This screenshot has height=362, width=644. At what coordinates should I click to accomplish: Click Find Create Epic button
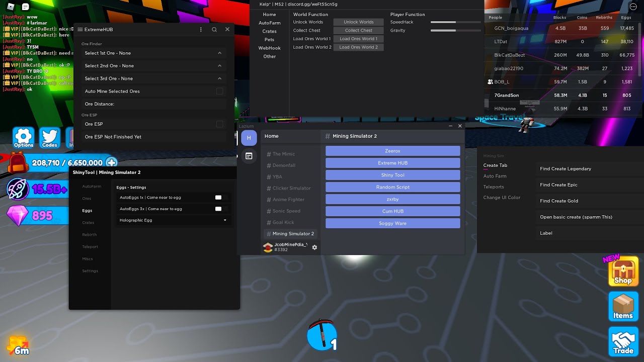(x=558, y=185)
